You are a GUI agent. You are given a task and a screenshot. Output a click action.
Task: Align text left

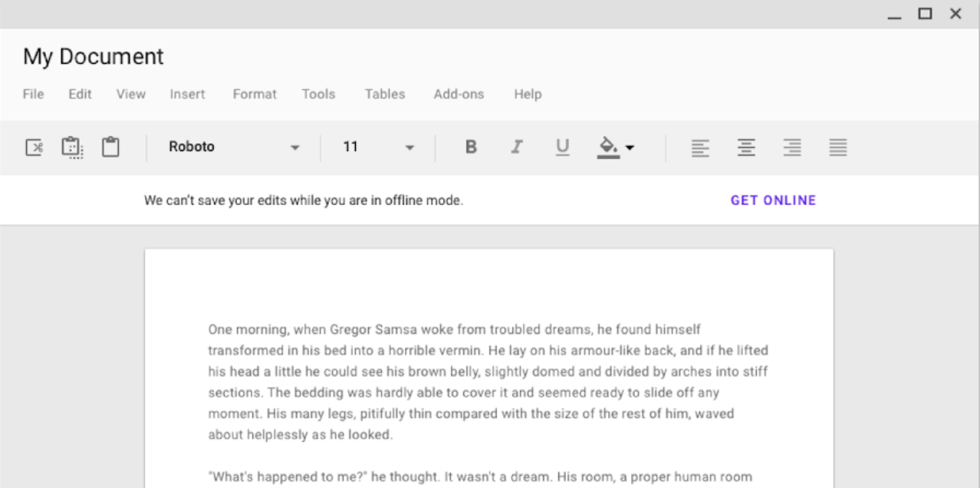(700, 147)
